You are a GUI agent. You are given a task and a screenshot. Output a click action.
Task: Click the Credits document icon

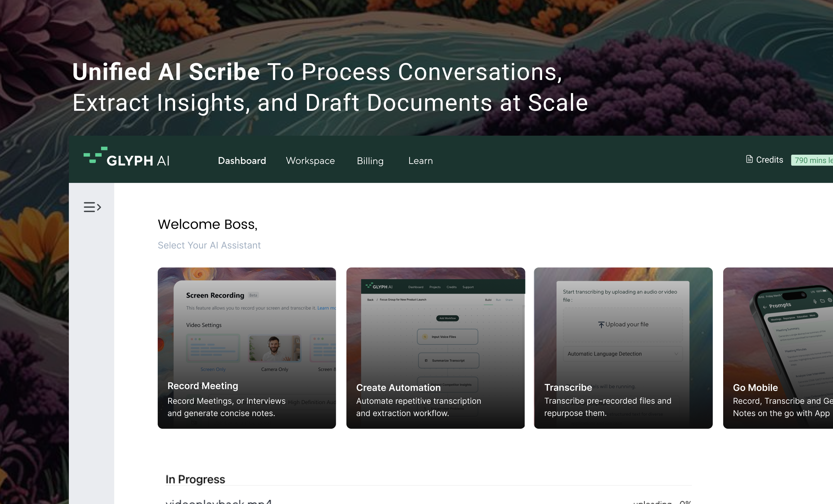click(749, 160)
